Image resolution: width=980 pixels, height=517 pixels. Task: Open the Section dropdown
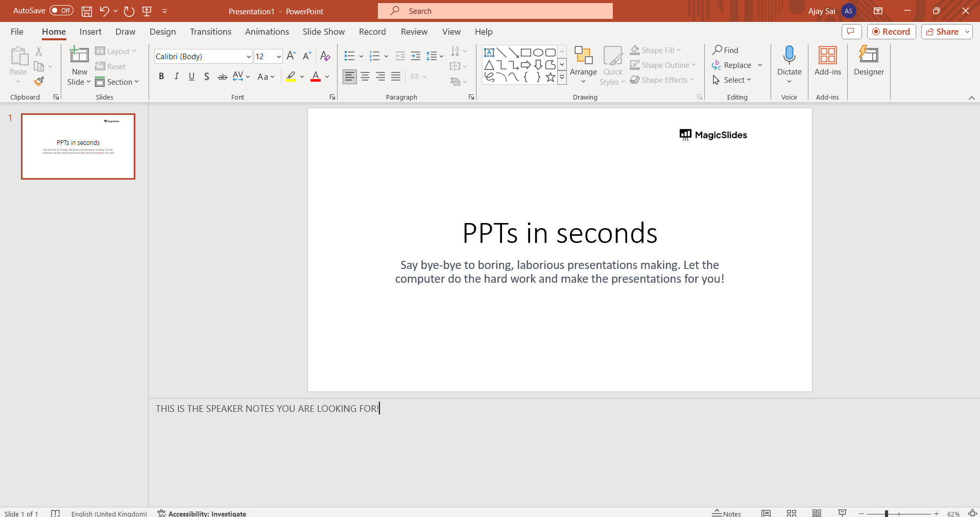pos(117,82)
